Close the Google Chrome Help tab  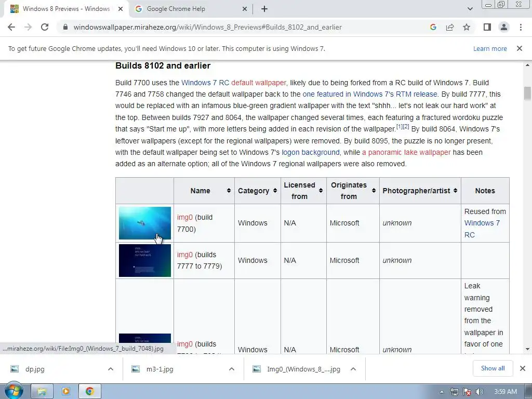[x=245, y=9]
